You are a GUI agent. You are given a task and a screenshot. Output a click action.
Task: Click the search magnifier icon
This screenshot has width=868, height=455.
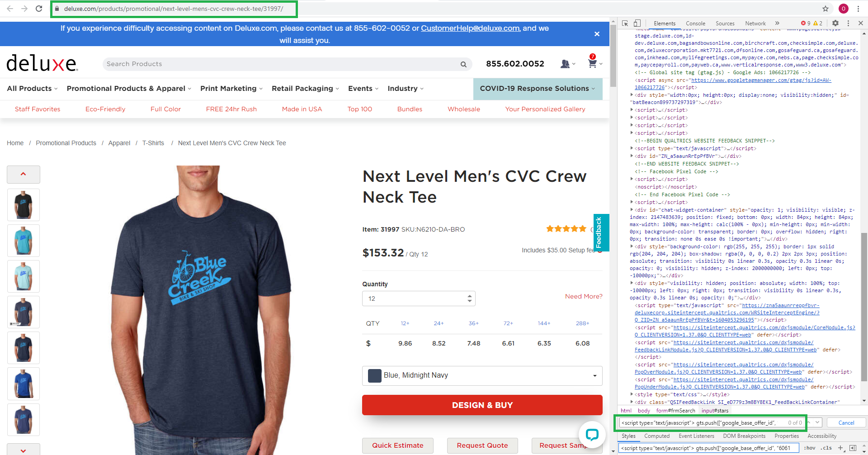pyautogui.click(x=463, y=64)
